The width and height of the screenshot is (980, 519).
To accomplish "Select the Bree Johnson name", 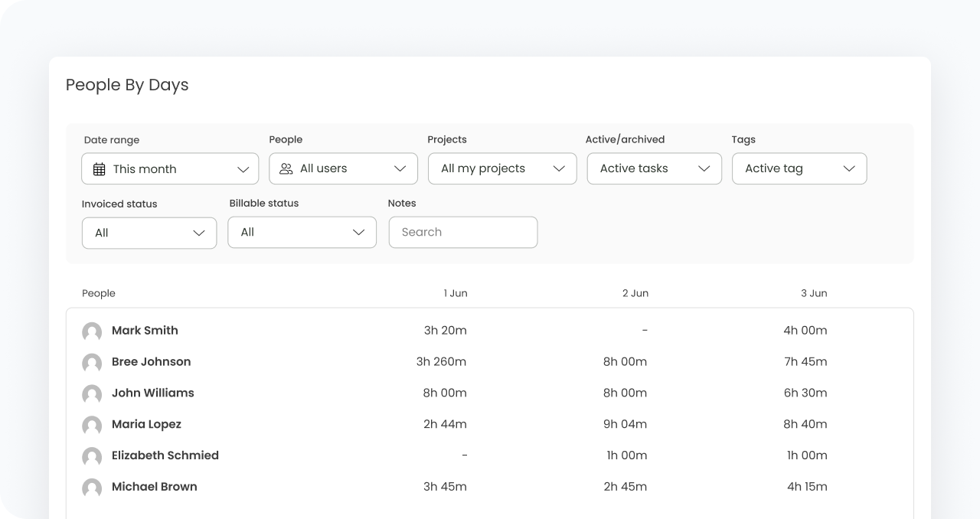I will pyautogui.click(x=151, y=362).
